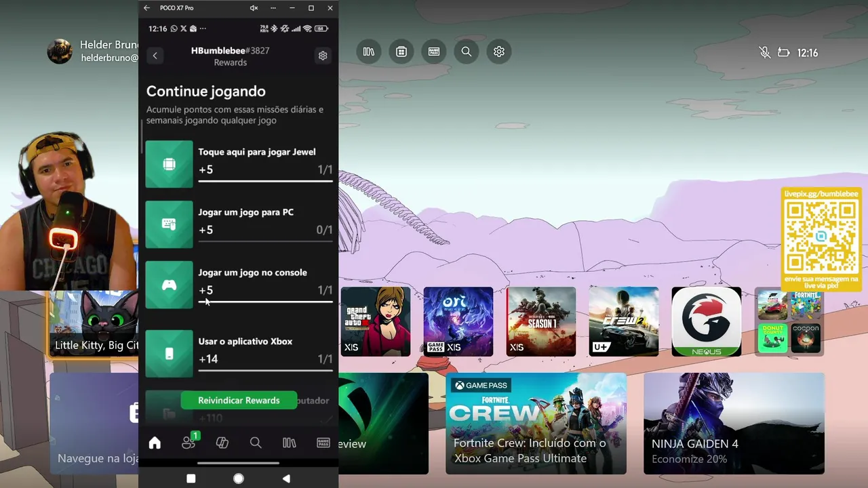Select the GTA game tile on Xbox dashboard
The image size is (868, 488).
coord(376,321)
